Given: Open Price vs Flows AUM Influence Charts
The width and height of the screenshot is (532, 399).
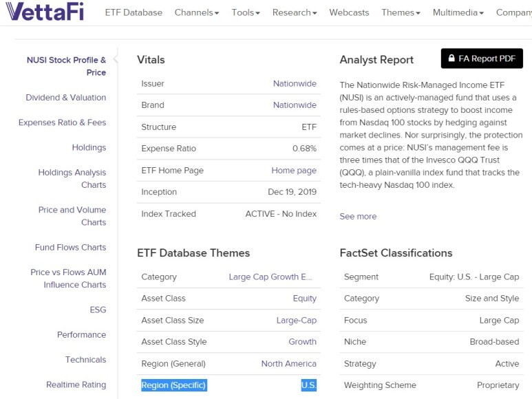Looking at the screenshot, I should coord(68,279).
